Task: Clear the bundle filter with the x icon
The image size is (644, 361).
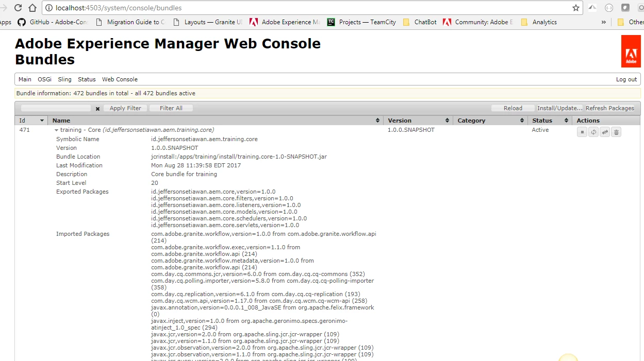Action: coord(97,109)
